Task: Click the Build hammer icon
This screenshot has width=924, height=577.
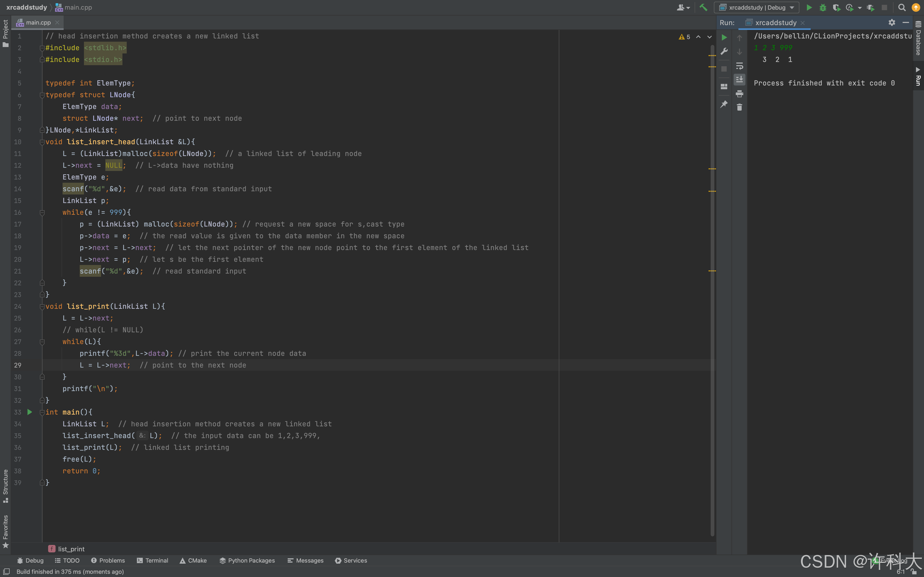Action: [703, 7]
